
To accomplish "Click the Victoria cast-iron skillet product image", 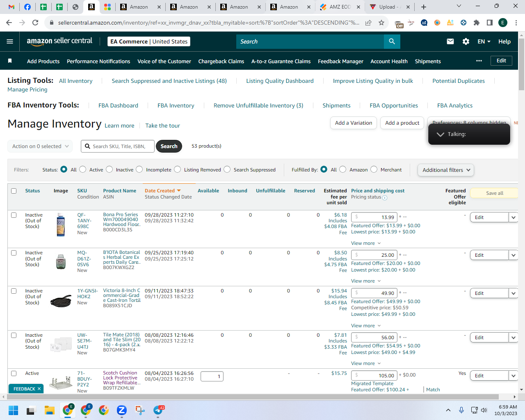I will tap(61, 302).
